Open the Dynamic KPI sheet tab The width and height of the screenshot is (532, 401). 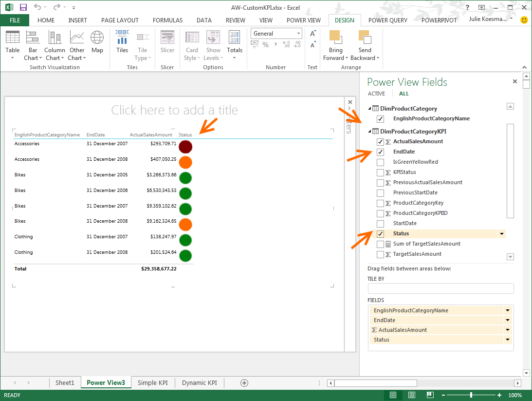point(200,382)
